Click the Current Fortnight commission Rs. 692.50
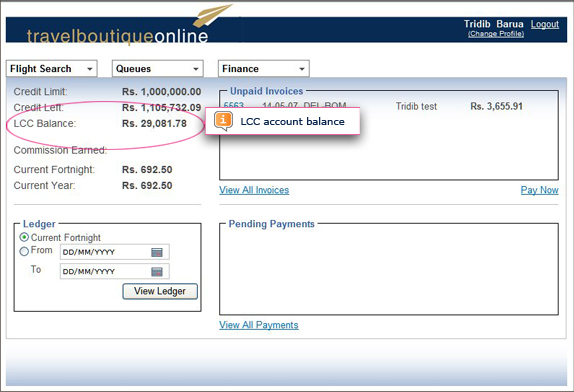This screenshot has width=574, height=392. 147,169
